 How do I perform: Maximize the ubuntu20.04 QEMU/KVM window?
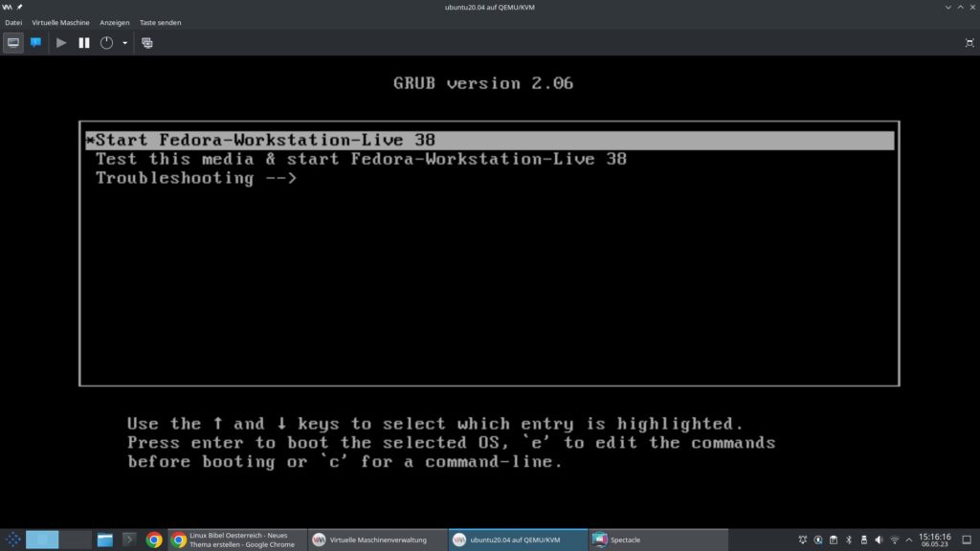961,7
